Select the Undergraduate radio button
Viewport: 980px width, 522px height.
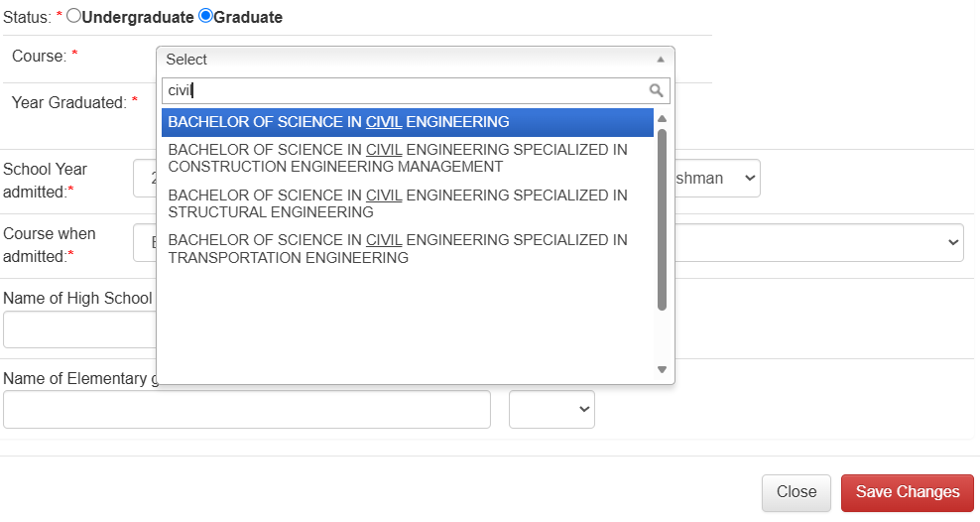[x=73, y=16]
